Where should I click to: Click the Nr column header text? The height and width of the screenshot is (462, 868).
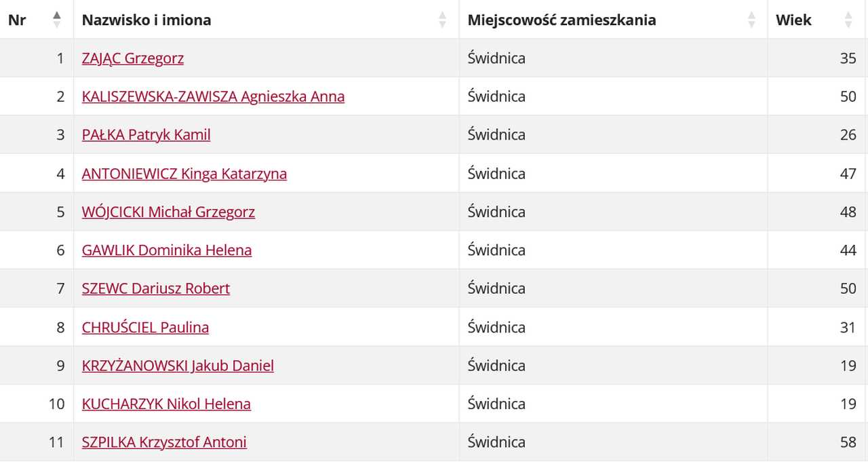pyautogui.click(x=17, y=20)
